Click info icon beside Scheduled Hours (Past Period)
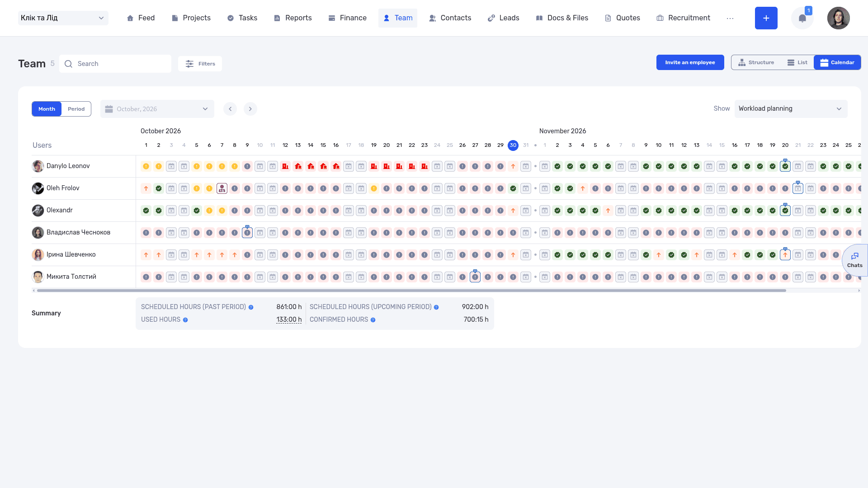 [251, 307]
